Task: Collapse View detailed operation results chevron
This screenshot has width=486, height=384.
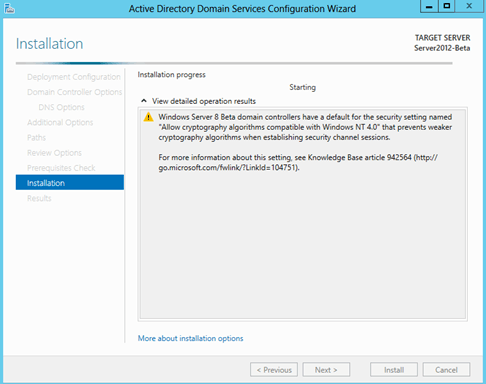Action: [x=144, y=101]
